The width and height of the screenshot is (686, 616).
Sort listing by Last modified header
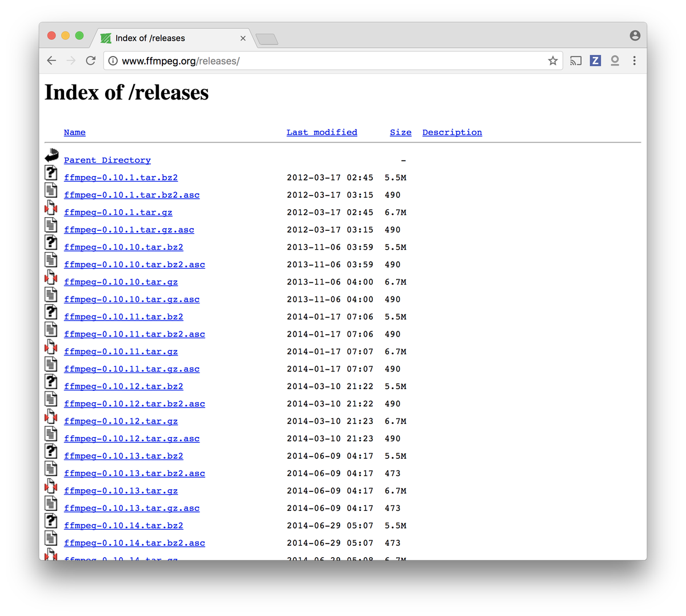pos(322,133)
